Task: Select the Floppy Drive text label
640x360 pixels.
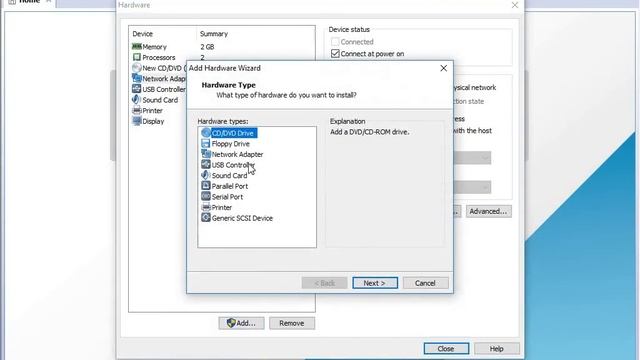Action: click(x=231, y=144)
